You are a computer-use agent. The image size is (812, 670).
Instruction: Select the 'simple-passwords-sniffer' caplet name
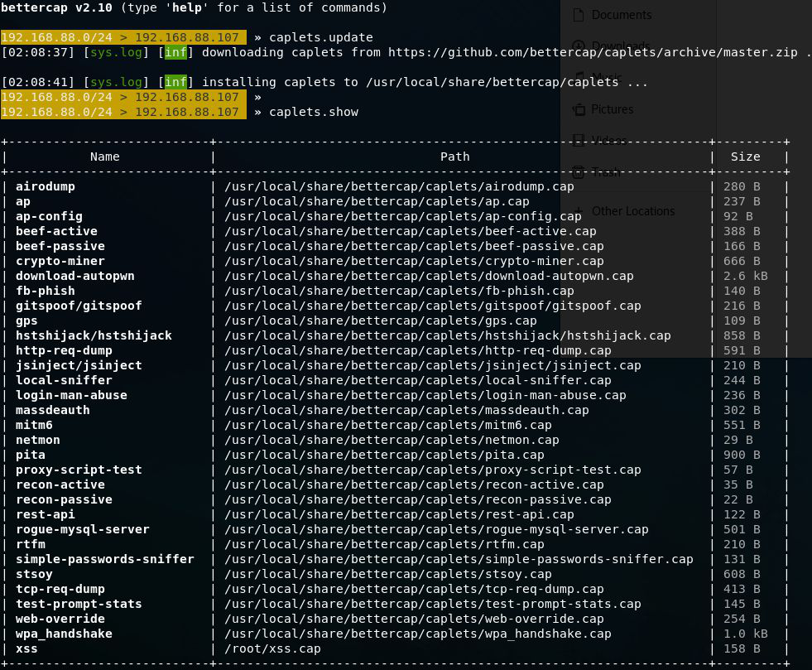pos(105,560)
